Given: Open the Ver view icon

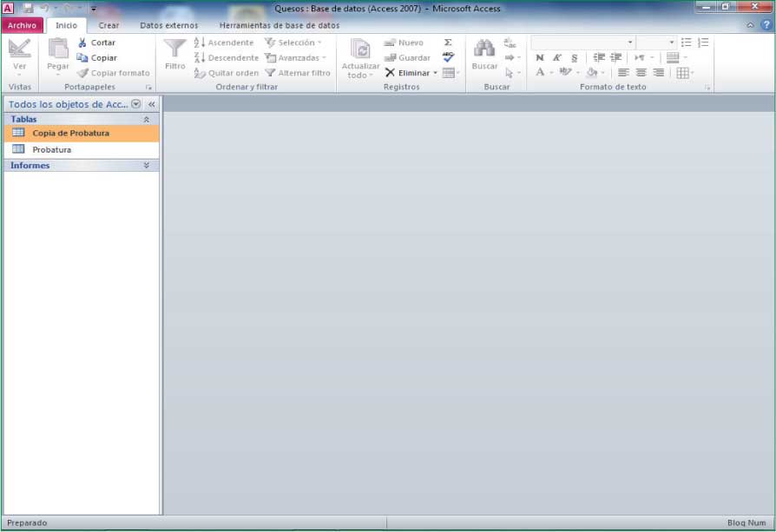Looking at the screenshot, I should click(19, 49).
